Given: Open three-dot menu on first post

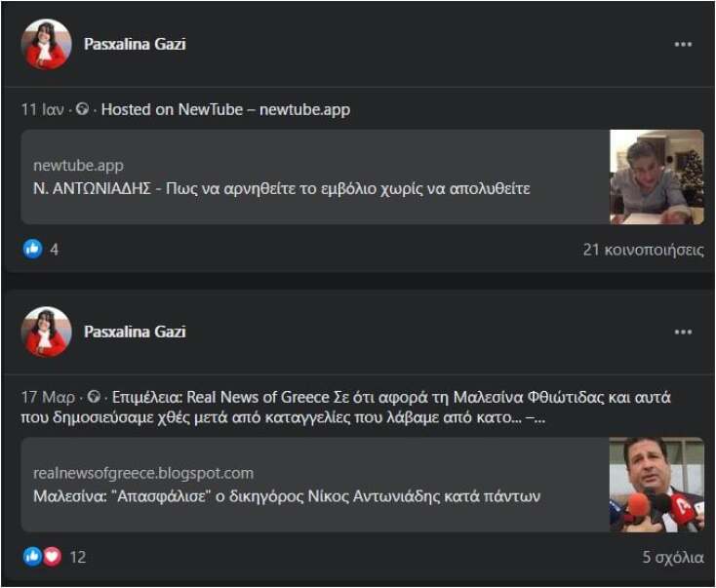Looking at the screenshot, I should [x=683, y=45].
